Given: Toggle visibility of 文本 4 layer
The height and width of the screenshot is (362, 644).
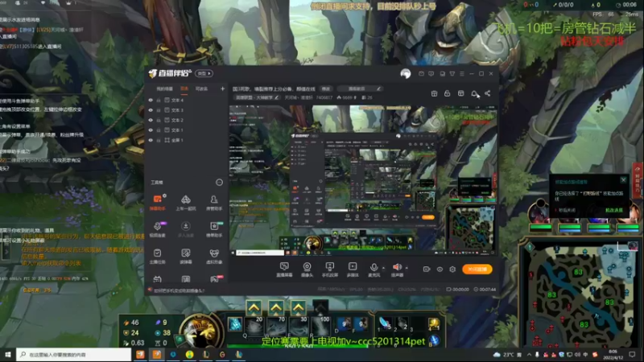Looking at the screenshot, I should pyautogui.click(x=151, y=100).
